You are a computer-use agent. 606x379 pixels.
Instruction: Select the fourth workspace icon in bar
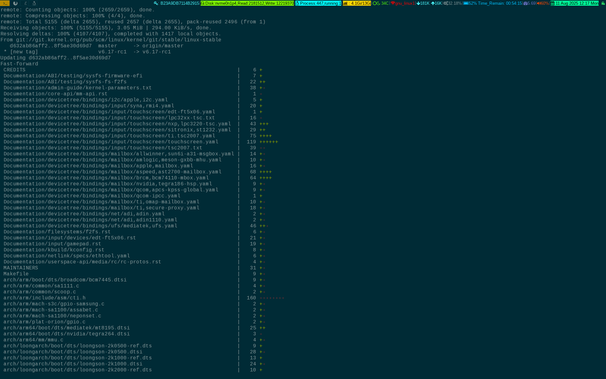click(x=34, y=3)
